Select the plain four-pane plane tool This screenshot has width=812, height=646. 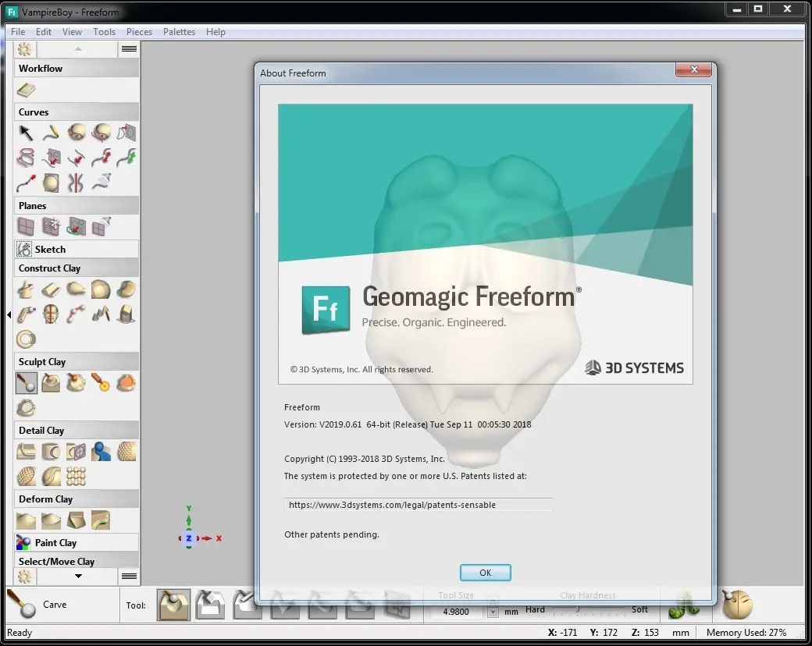point(25,226)
